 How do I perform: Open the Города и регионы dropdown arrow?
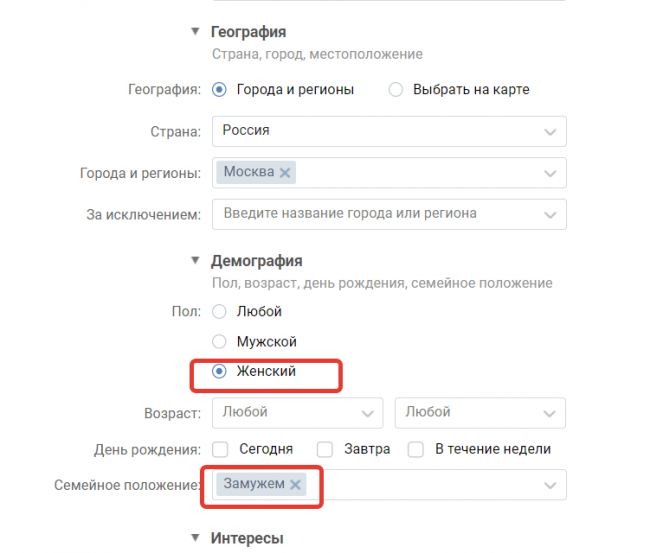(x=549, y=173)
